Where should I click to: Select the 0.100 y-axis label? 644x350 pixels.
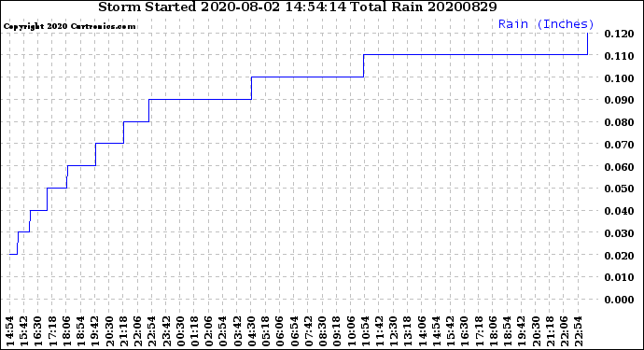click(x=619, y=78)
